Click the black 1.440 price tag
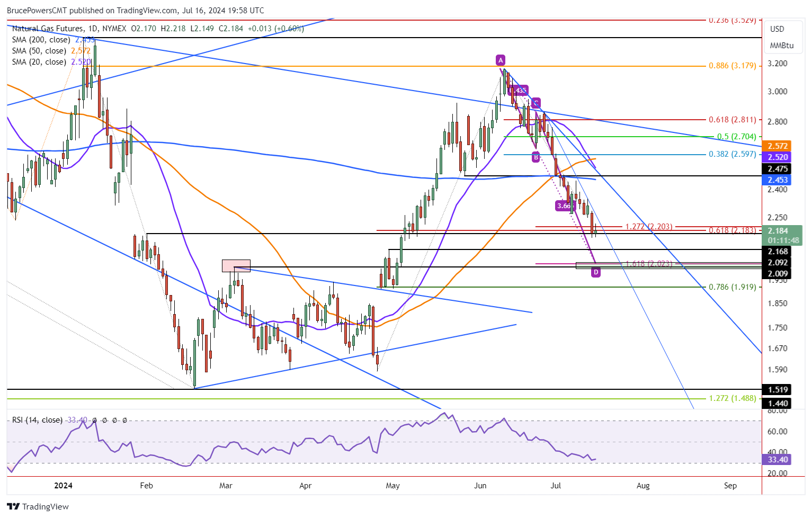 (778, 404)
